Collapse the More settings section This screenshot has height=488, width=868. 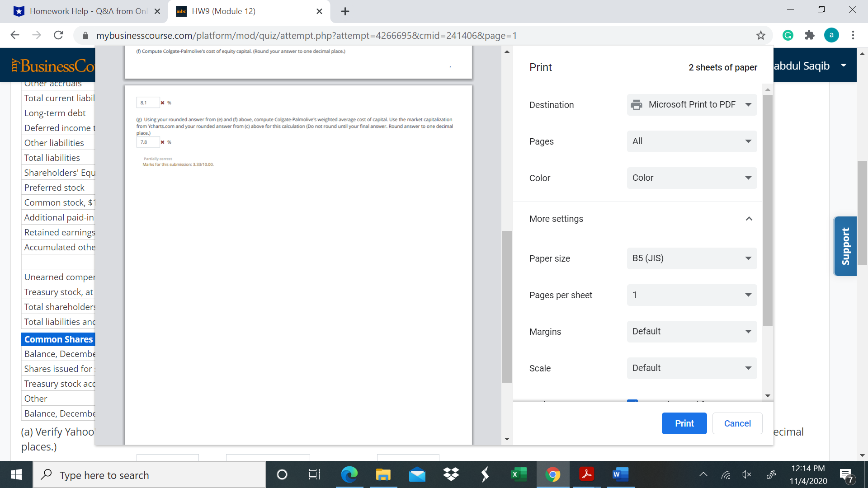749,219
